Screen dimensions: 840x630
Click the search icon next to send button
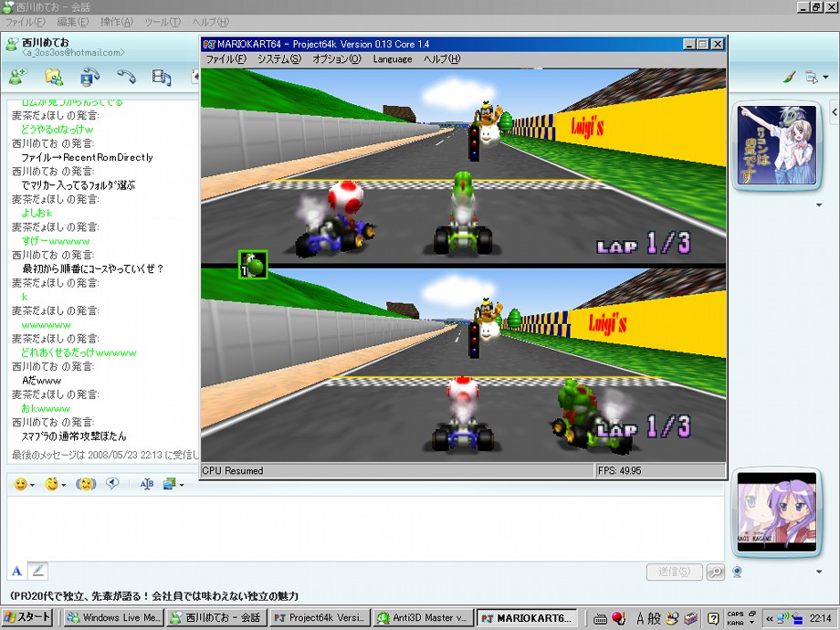[x=715, y=572]
